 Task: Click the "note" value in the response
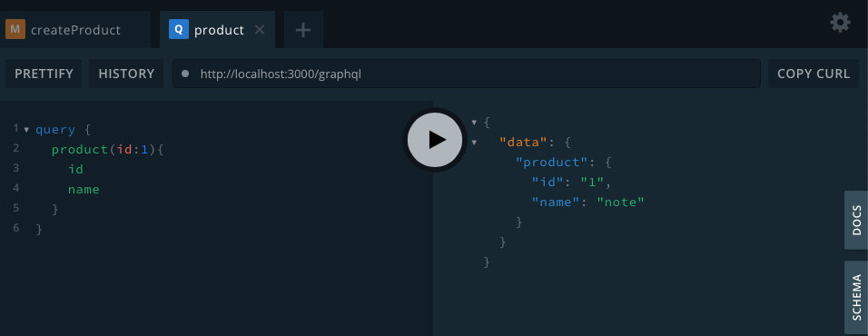[x=620, y=202]
